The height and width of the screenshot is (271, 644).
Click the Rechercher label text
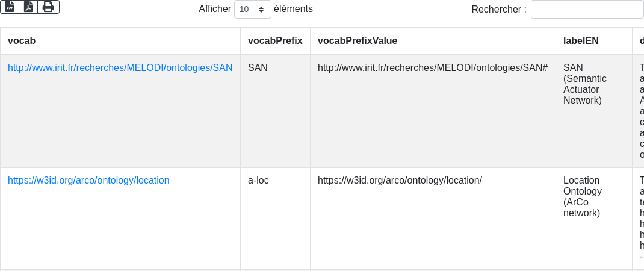[499, 10]
